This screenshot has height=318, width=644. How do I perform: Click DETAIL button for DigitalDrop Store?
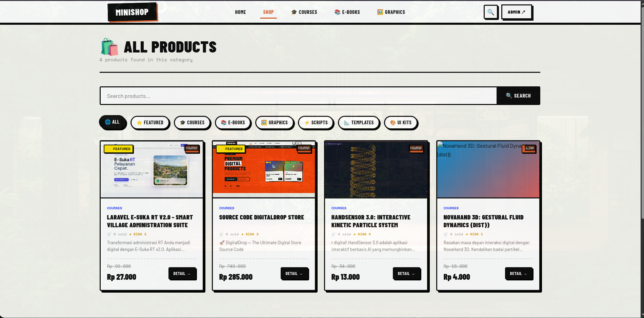click(x=294, y=274)
